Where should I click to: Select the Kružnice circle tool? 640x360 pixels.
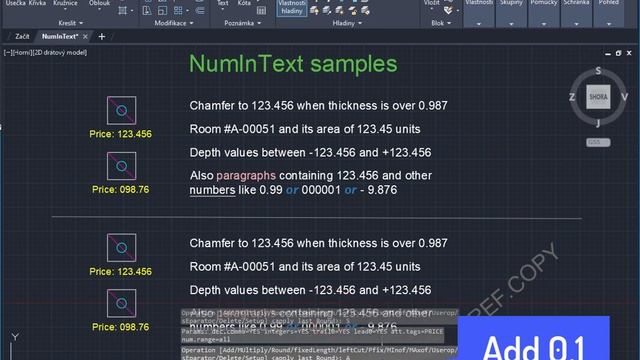click(65, 3)
